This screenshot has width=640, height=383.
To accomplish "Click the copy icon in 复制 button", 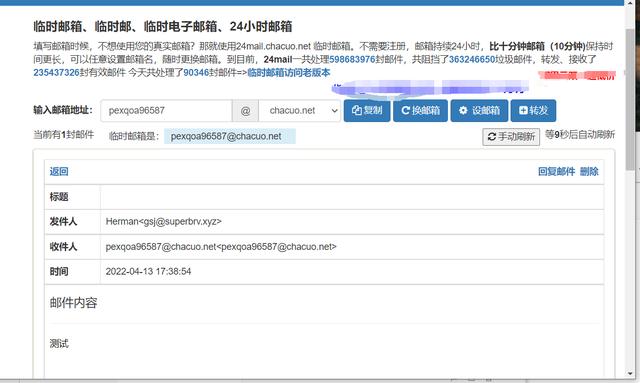I will [357, 111].
